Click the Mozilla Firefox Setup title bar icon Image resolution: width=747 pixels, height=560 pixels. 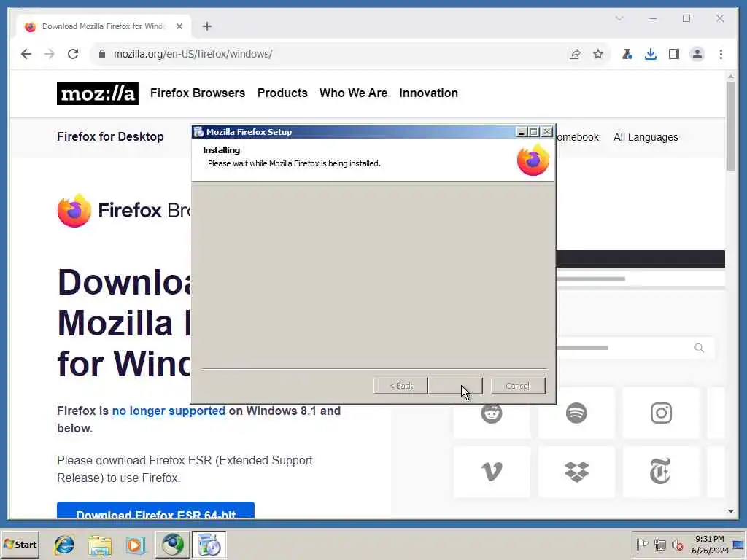pos(198,132)
